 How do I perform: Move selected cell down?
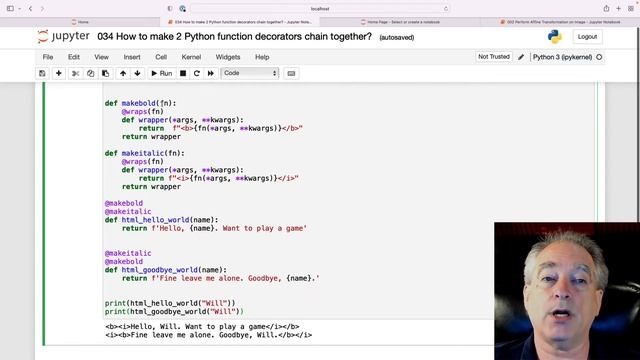(138, 73)
